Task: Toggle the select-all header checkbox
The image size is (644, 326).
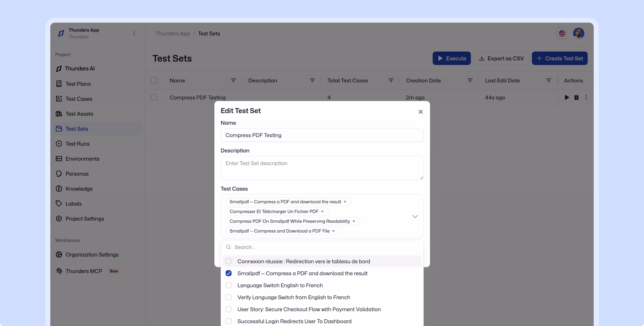Action: pos(154,80)
